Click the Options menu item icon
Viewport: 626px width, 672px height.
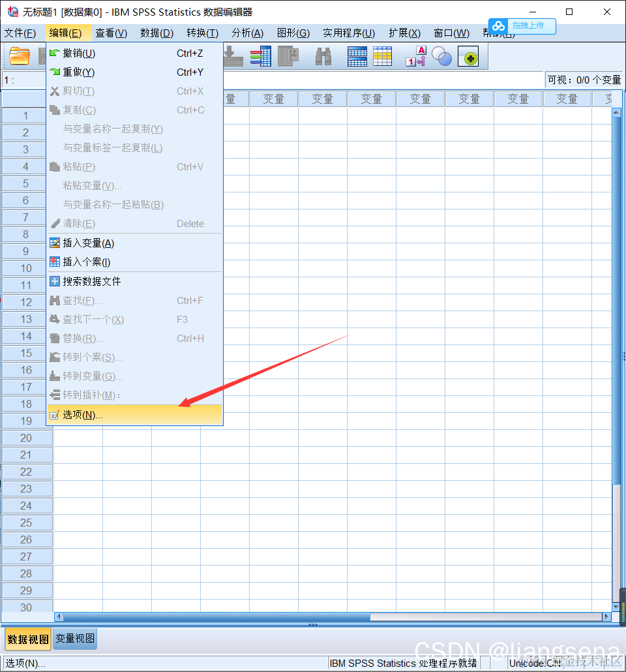coord(54,415)
